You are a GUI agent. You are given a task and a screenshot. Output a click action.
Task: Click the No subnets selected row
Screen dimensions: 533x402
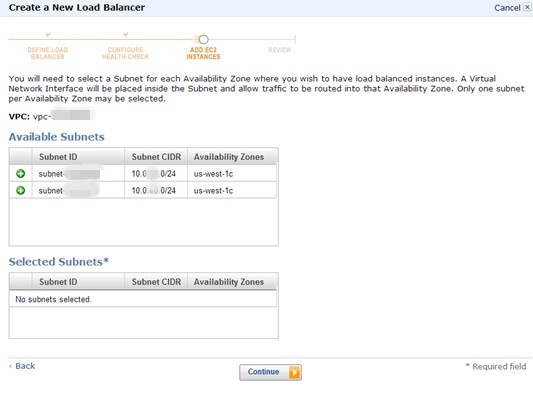pyautogui.click(x=143, y=299)
